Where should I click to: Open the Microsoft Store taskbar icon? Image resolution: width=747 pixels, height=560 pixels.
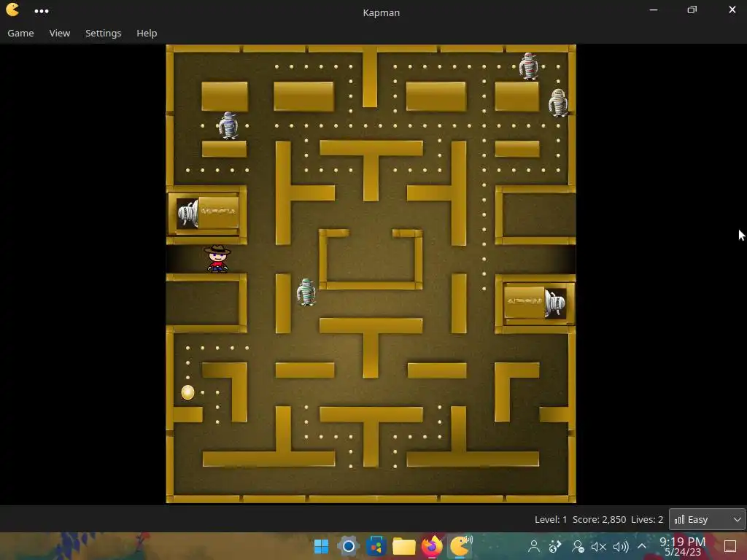tap(376, 547)
